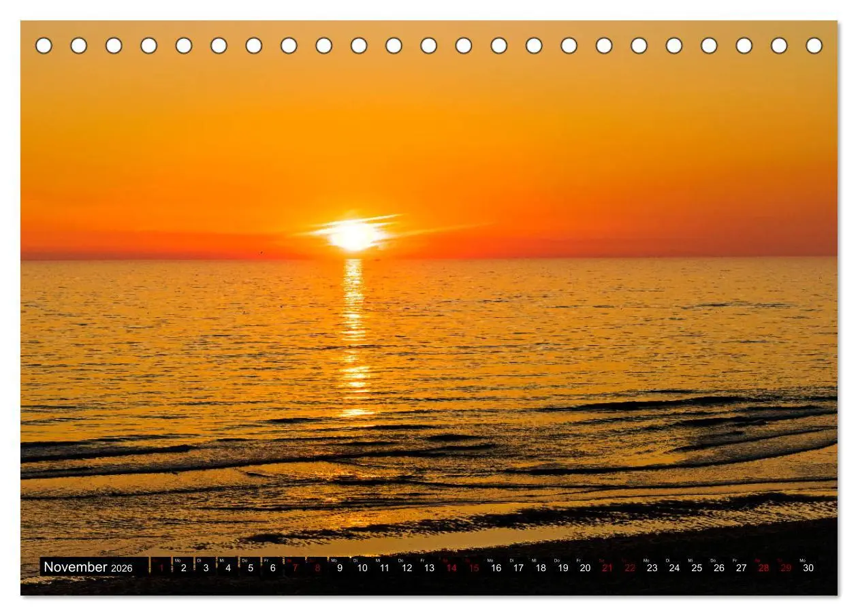Select day 5 in the calendar strip
The image size is (858, 616).
pyautogui.click(x=251, y=568)
